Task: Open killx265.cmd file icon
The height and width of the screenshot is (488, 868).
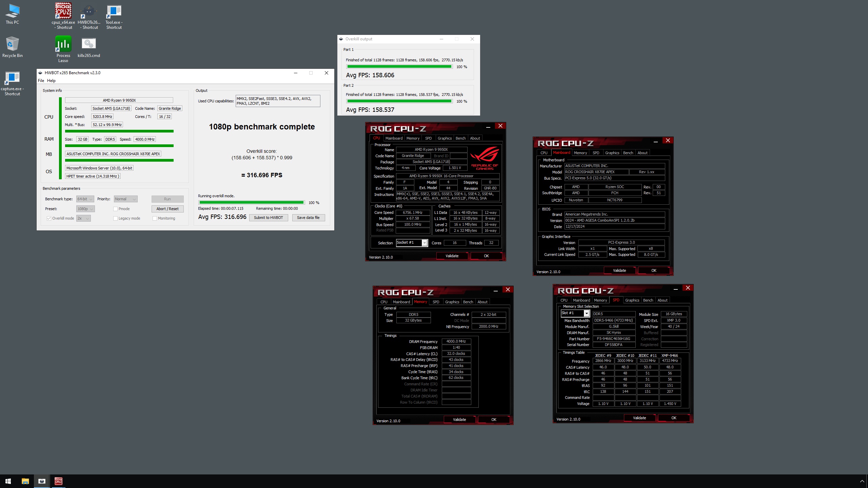Action: pyautogui.click(x=89, y=47)
